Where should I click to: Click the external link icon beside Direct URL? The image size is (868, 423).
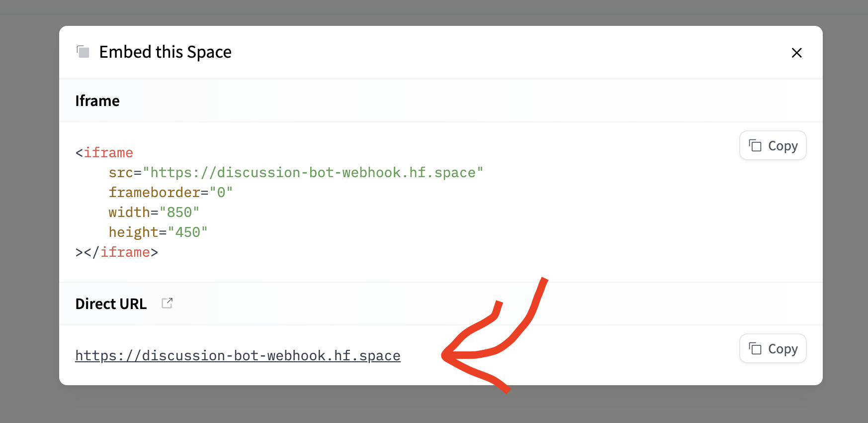click(x=167, y=303)
